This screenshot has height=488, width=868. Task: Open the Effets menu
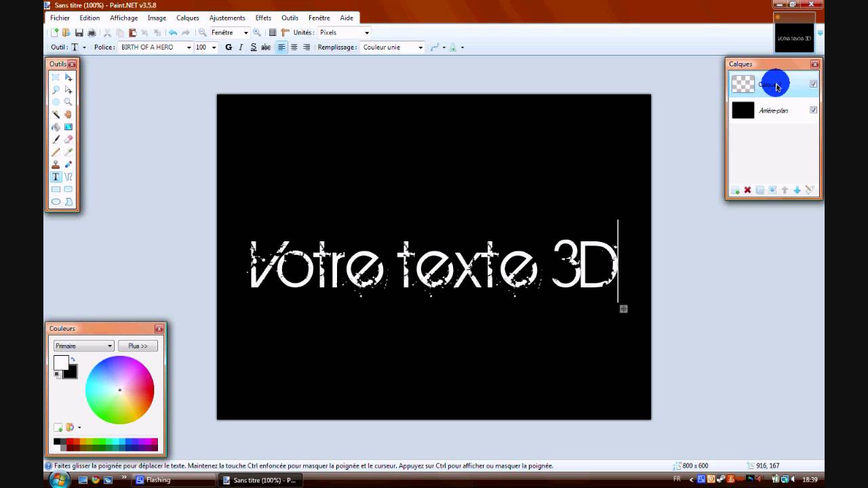pyautogui.click(x=263, y=18)
